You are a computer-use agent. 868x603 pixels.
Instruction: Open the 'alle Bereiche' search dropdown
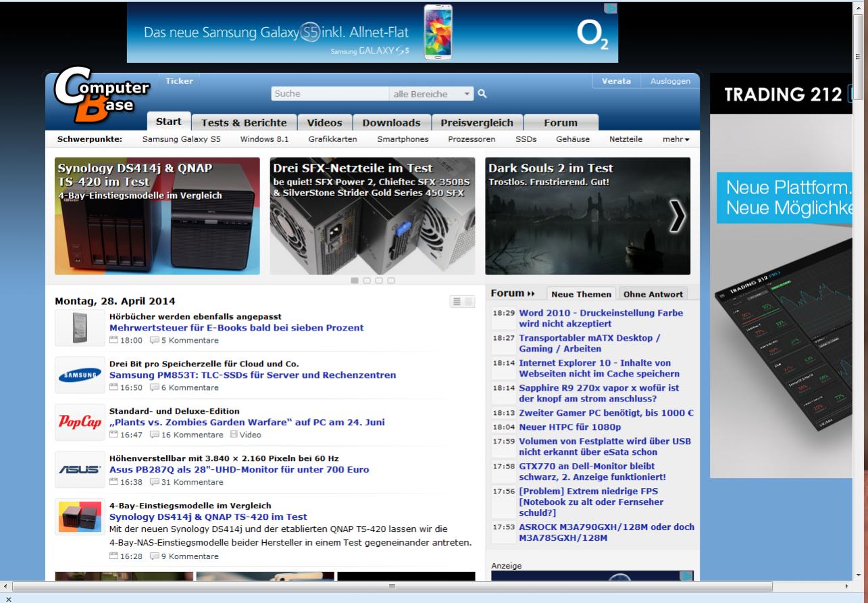tap(432, 94)
